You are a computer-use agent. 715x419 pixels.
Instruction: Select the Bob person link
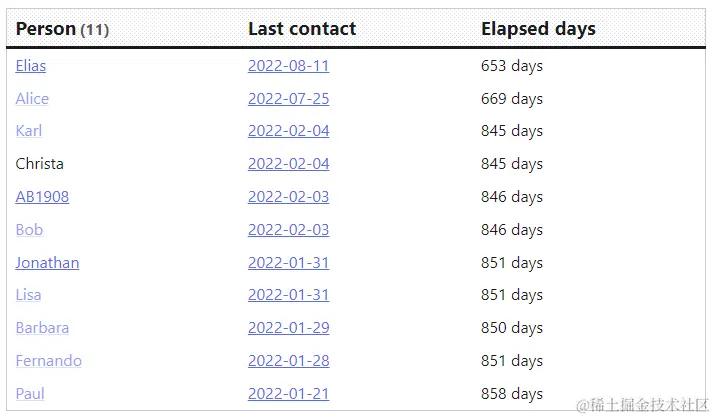[29, 229]
